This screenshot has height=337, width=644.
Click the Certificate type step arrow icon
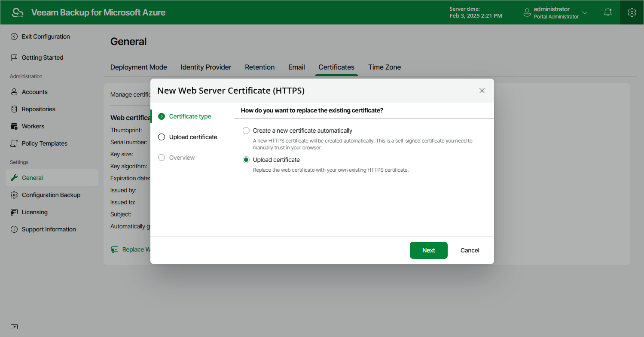point(162,116)
